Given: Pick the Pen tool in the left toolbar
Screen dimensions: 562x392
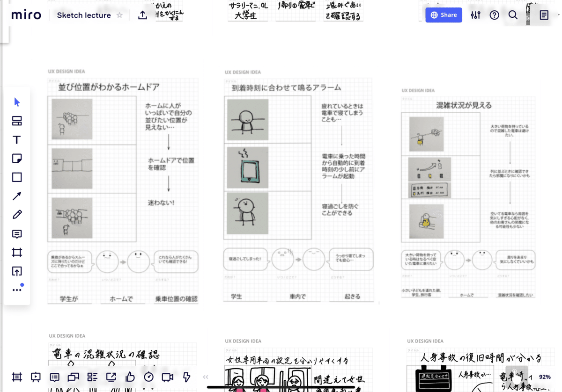Looking at the screenshot, I should (x=16, y=214).
